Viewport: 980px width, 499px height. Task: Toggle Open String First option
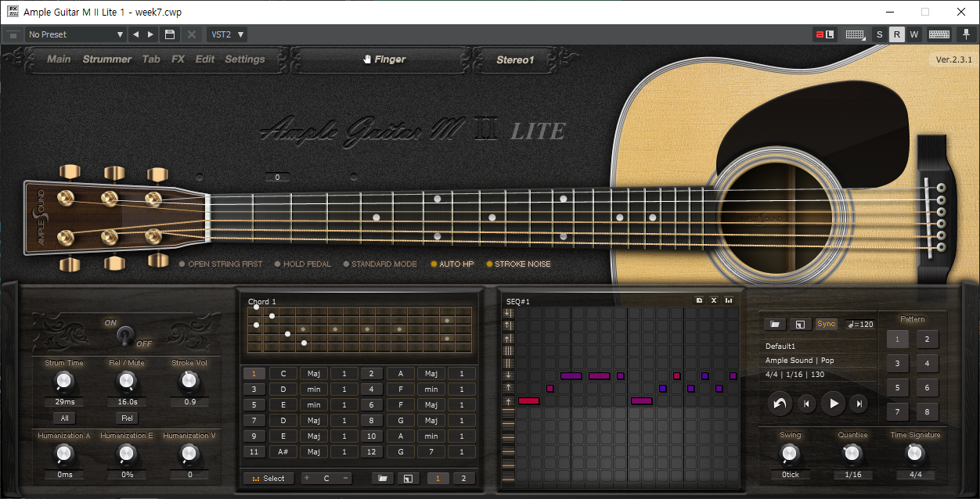coord(221,264)
